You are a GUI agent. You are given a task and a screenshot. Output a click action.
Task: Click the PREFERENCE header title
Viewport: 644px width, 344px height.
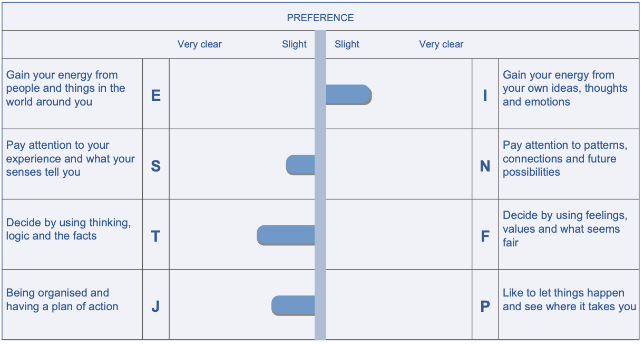pos(320,18)
